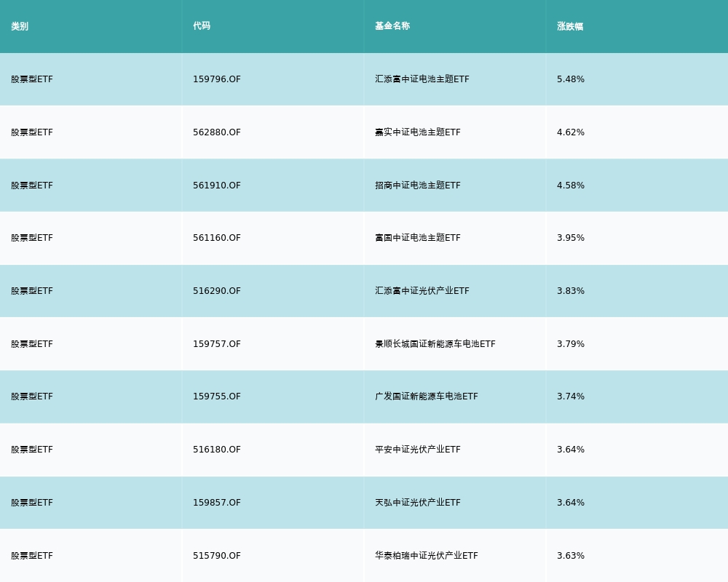The height and width of the screenshot is (582, 728).
Task: Click fund name 招商中证电池主题ETF
Action: click(418, 186)
